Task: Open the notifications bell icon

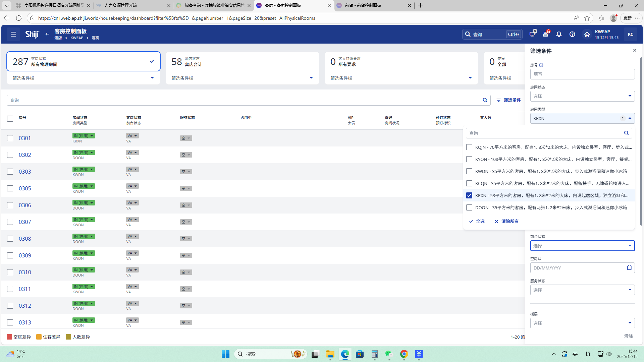Action: (x=559, y=34)
